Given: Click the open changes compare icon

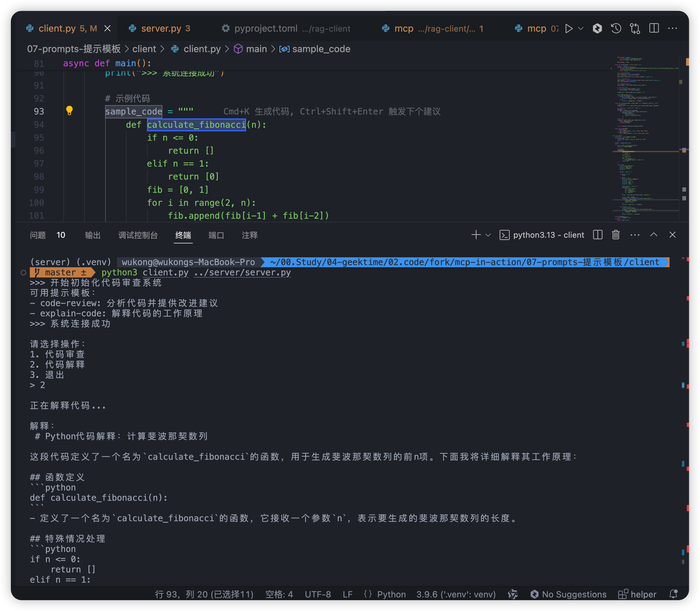Looking at the screenshot, I should (x=635, y=29).
